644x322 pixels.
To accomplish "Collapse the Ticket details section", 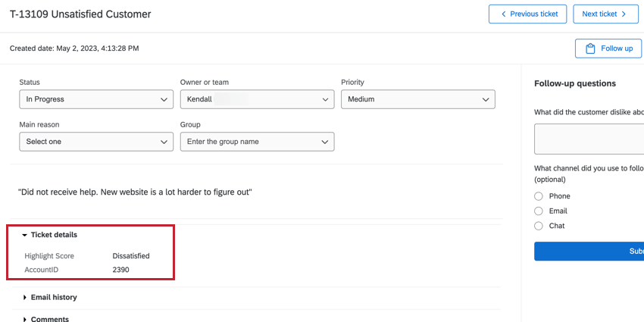I will coord(25,235).
